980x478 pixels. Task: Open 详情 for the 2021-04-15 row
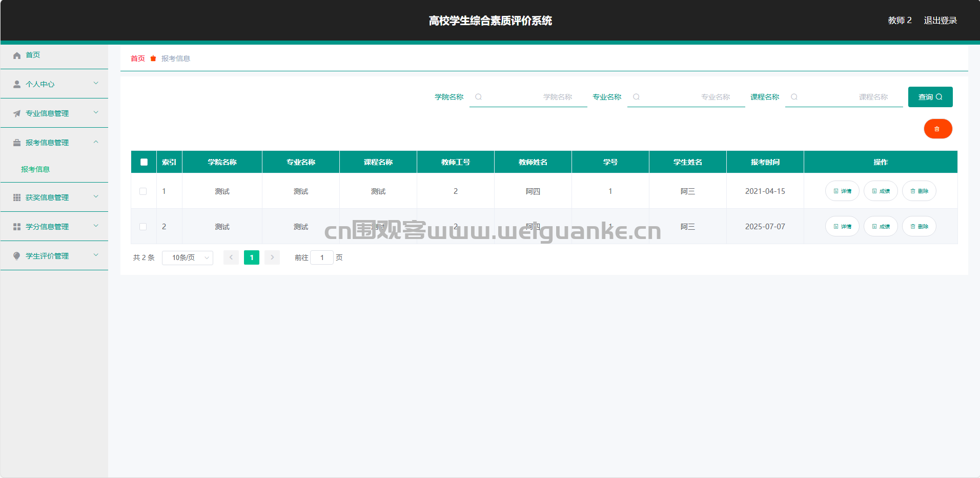842,191
